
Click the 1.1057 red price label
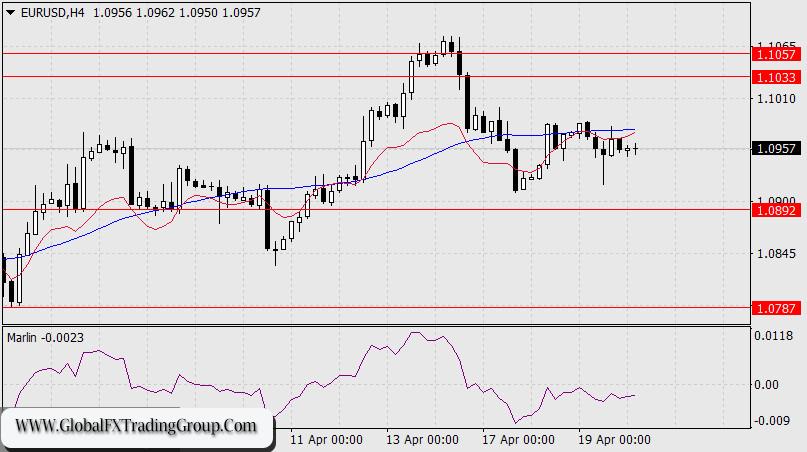[x=776, y=54]
